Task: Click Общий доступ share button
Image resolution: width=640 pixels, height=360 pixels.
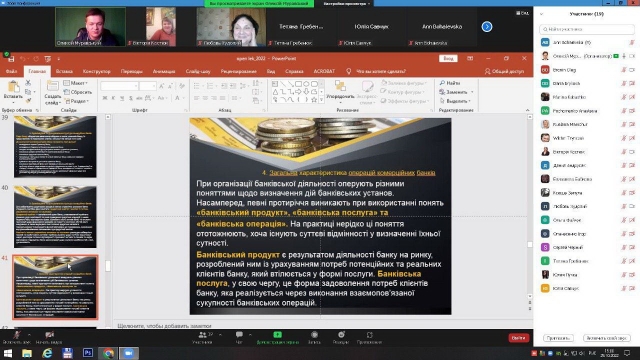Action: (504, 71)
